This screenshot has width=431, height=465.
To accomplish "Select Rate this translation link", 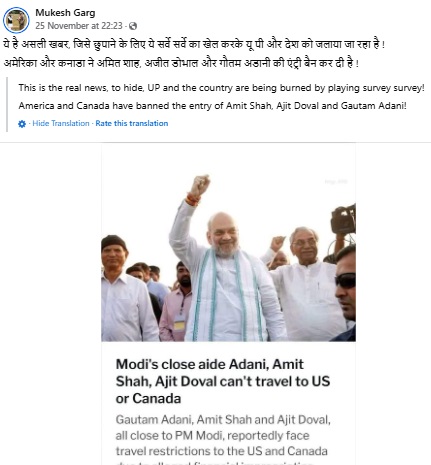I will (x=132, y=123).
